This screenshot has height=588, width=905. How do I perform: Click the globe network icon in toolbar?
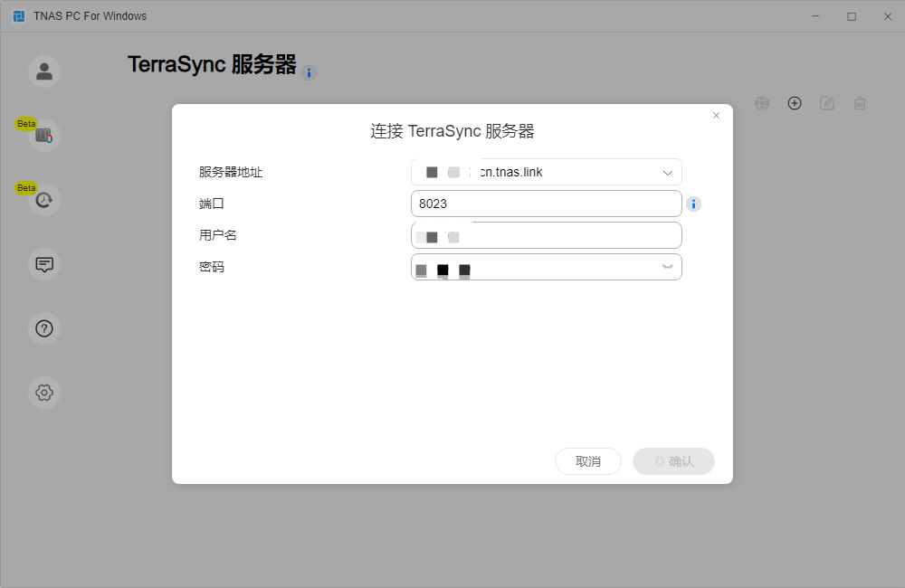(762, 103)
